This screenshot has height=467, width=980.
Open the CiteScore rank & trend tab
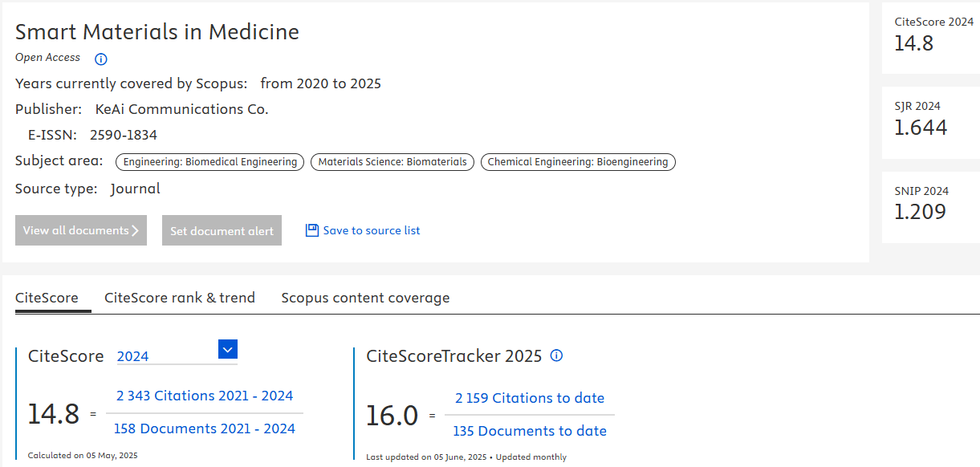(x=180, y=298)
